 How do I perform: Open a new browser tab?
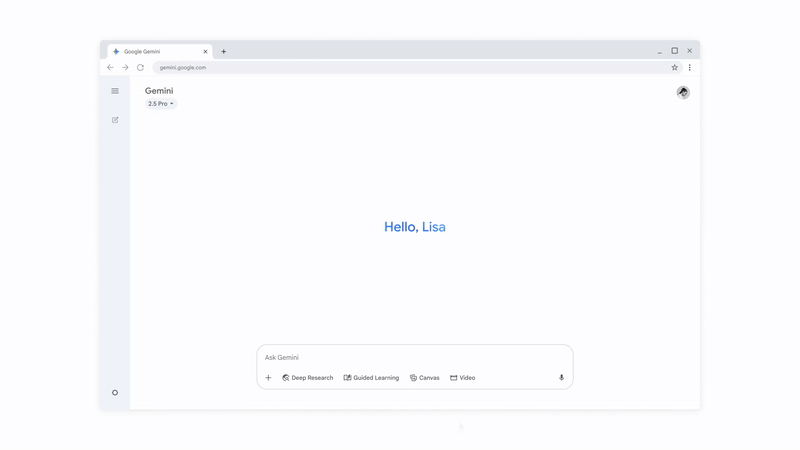(223, 52)
